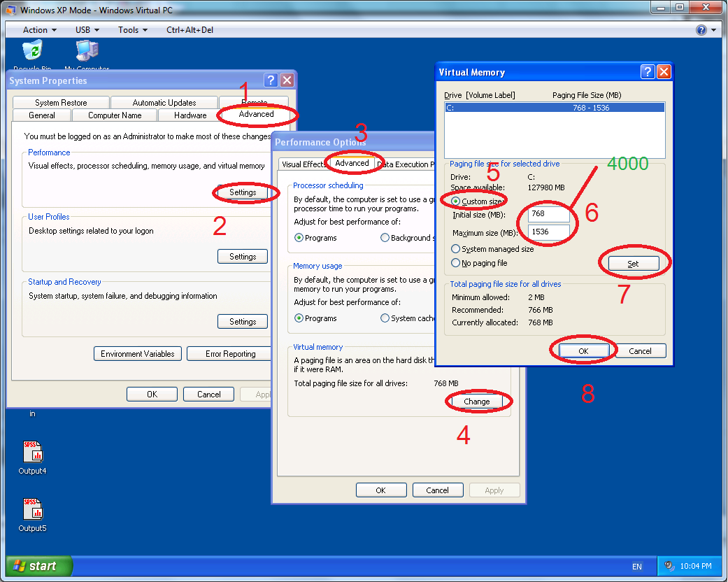Image resolution: width=728 pixels, height=582 pixels.
Task: Click the System Properties help question button
Action: click(x=271, y=80)
